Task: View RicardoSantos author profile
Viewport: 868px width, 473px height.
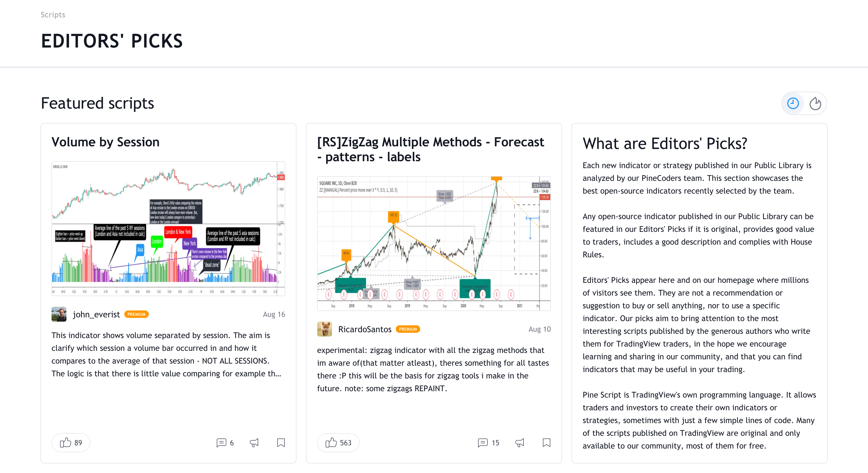Action: 365,329
